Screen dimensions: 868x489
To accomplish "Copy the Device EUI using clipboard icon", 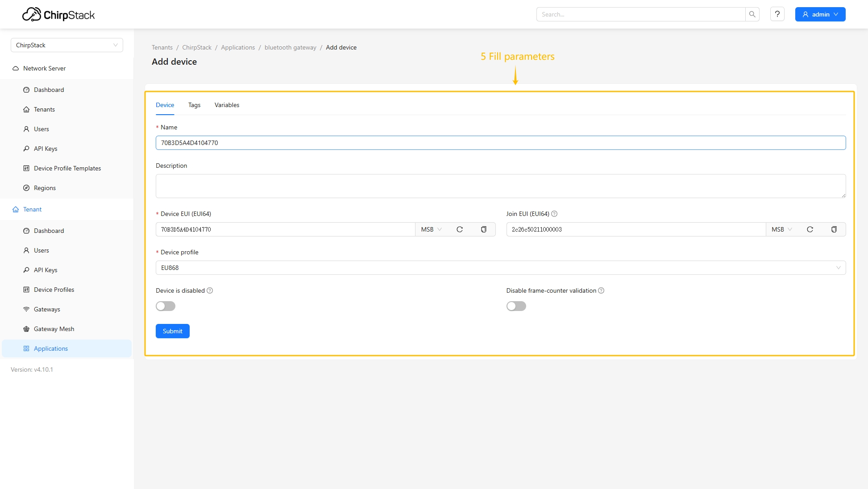I will point(483,229).
